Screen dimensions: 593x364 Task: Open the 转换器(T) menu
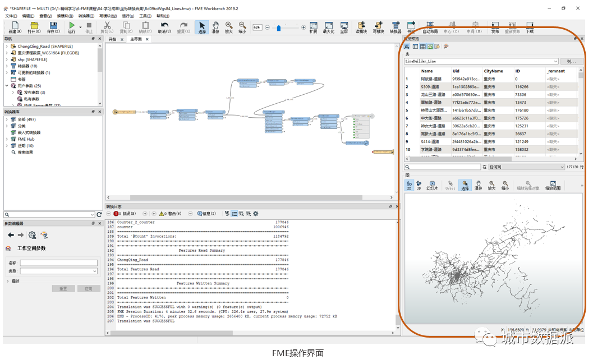[86, 16]
